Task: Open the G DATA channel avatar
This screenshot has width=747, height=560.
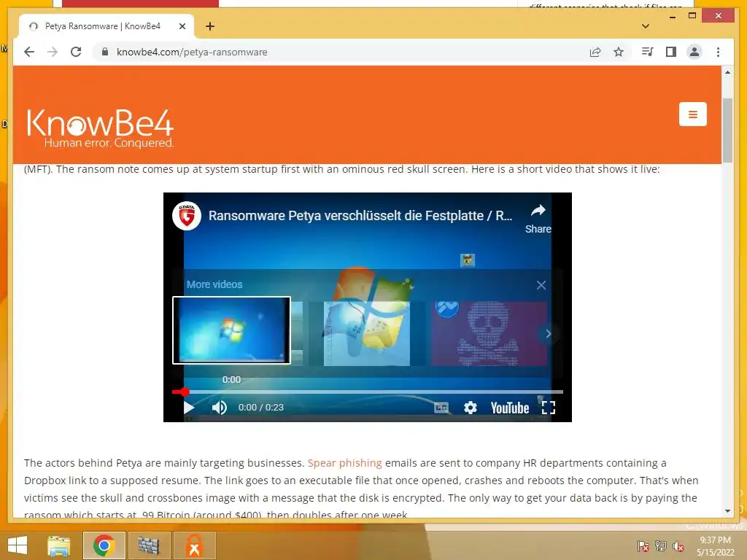Action: pos(186,216)
